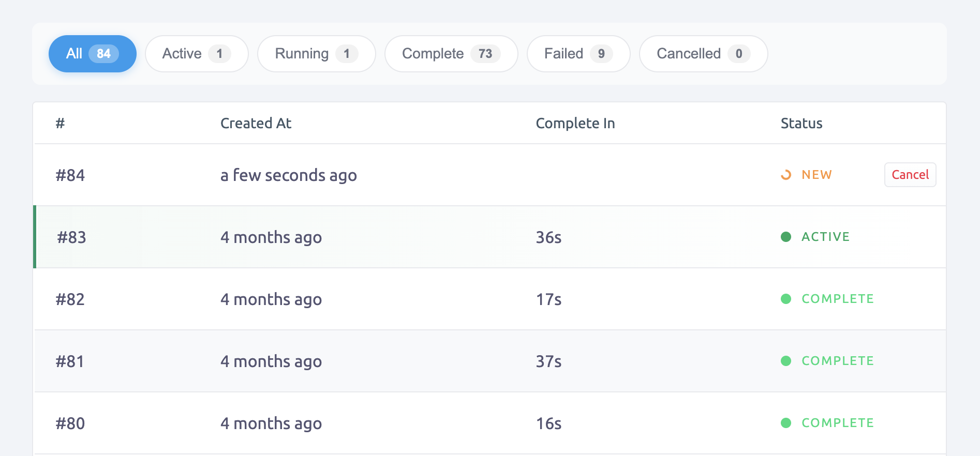This screenshot has width=980, height=456.
Task: Show cancelled jobs
Action: point(703,53)
